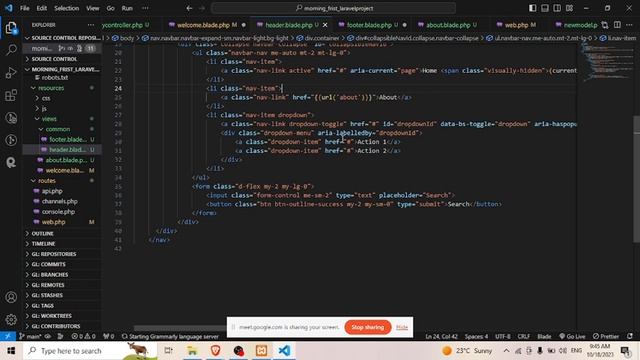
Task: Open the View menu
Action: click(93, 8)
